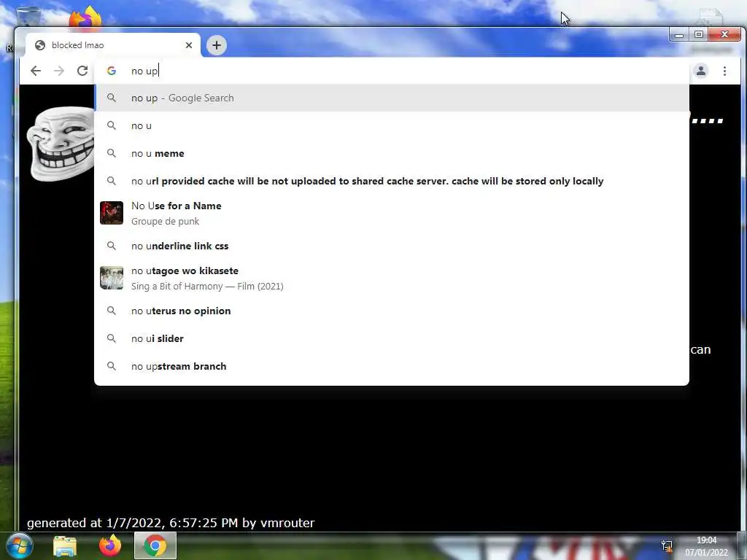The width and height of the screenshot is (747, 560).
Task: Click the taskbar clock showing 19:04
Action: [706, 546]
